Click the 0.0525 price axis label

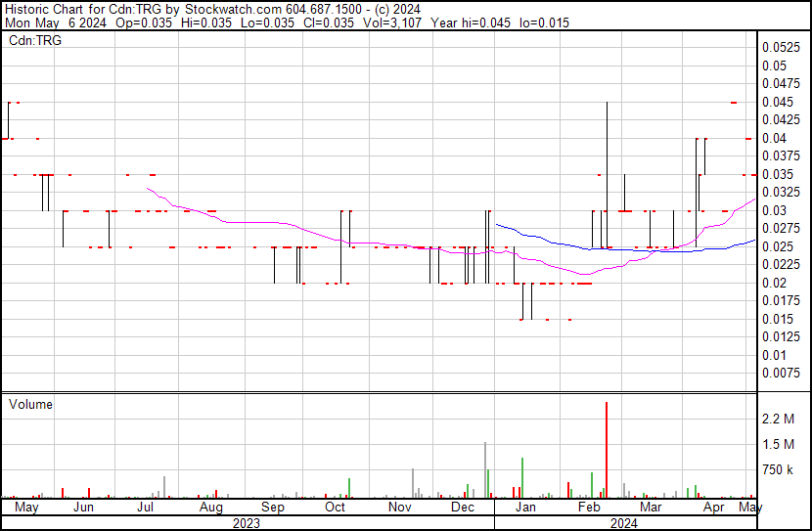781,48
